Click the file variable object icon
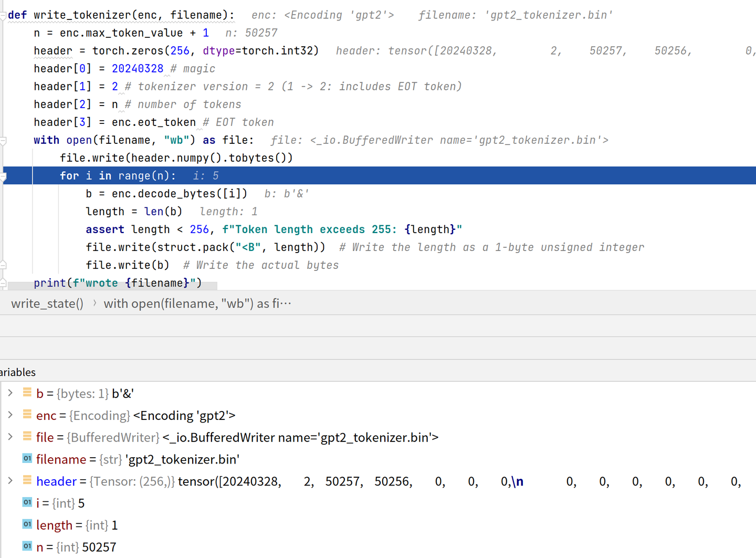 point(27,437)
